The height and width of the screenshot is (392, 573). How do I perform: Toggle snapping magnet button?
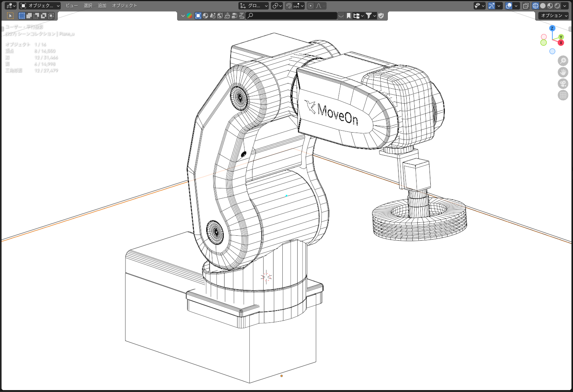pyautogui.click(x=289, y=6)
